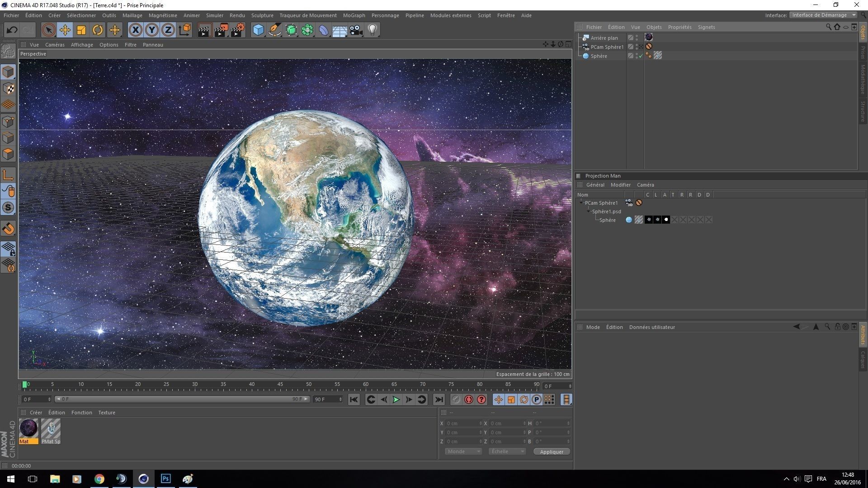Screen dimensions: 868x488
Task: Select the PMat Sp material thumbnail
Action: [51, 431]
